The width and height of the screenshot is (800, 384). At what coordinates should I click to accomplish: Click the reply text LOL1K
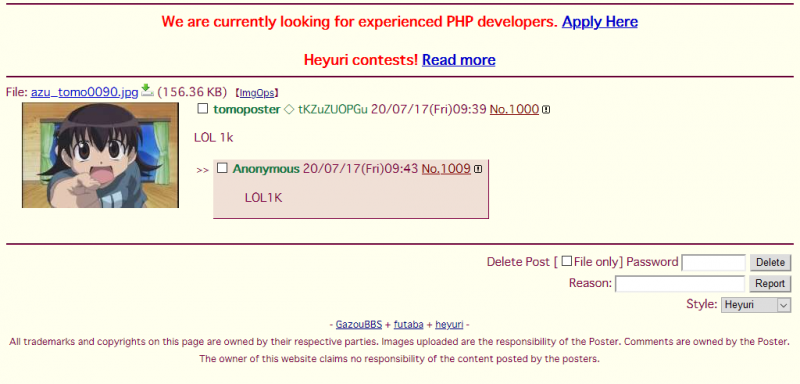click(263, 198)
